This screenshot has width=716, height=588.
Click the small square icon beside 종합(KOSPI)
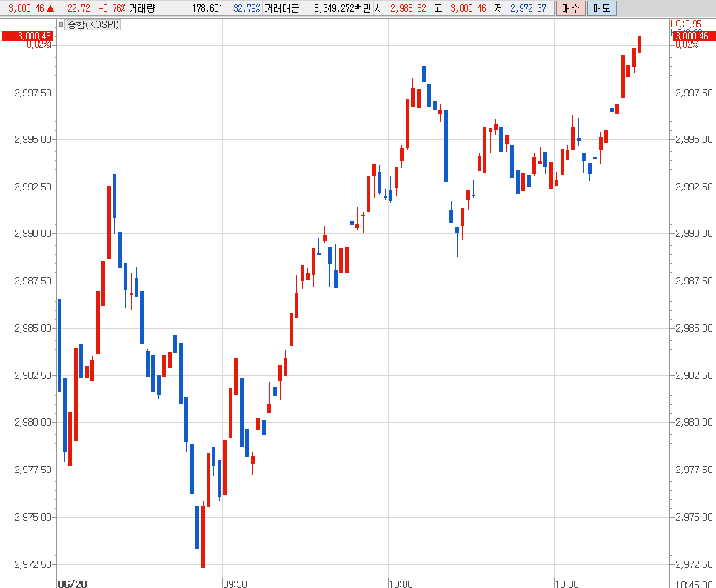click(61, 25)
